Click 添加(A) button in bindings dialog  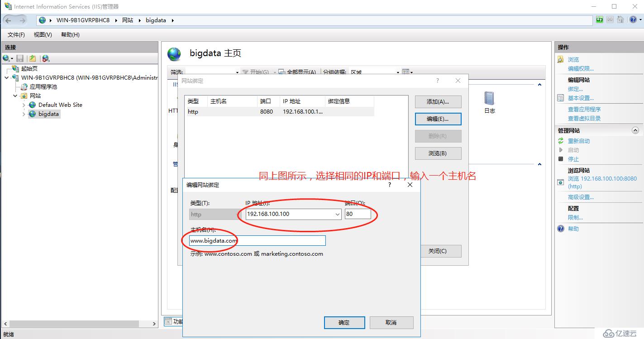tap(438, 102)
